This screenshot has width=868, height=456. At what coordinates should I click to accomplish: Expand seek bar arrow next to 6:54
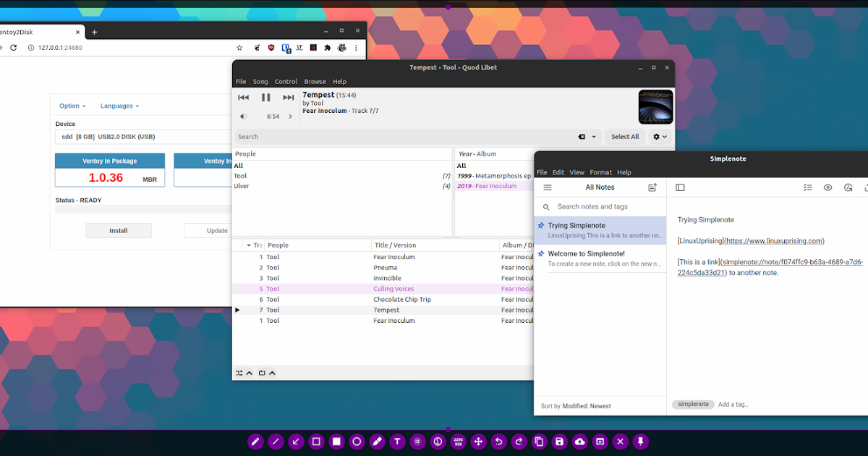(291, 117)
